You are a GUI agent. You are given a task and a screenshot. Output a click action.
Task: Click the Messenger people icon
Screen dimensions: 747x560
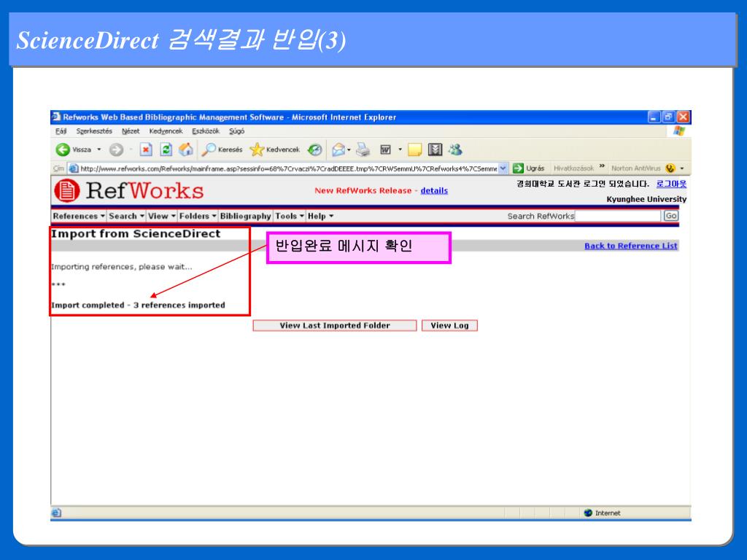[x=455, y=149]
